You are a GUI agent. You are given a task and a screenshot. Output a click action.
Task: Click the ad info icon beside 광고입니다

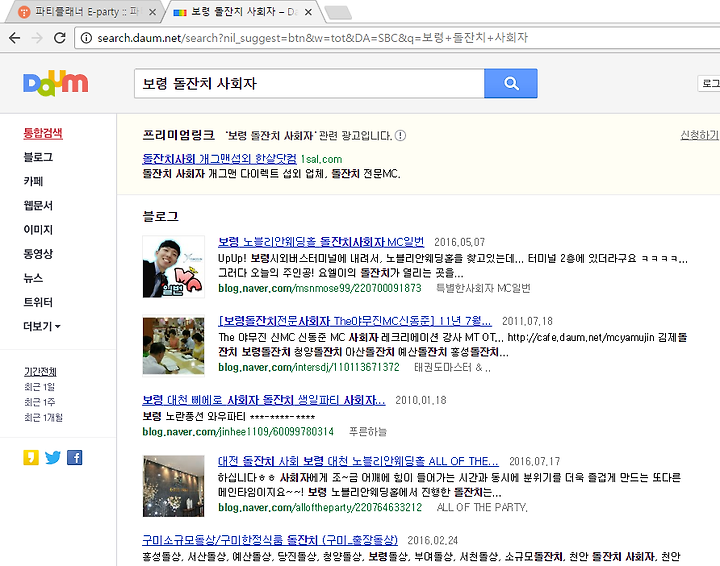pos(400,135)
